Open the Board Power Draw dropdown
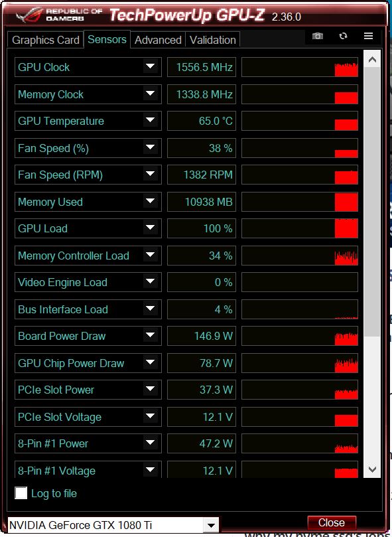The height and width of the screenshot is (537, 392). (151, 336)
